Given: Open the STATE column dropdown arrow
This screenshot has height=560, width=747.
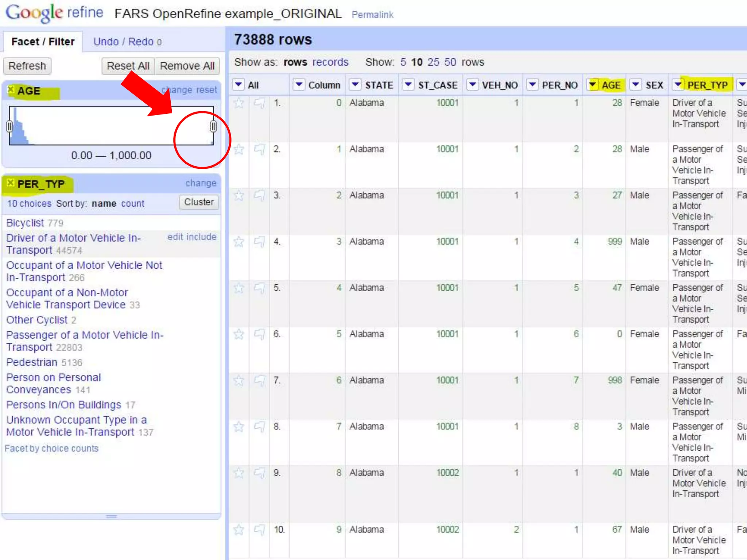Looking at the screenshot, I should pyautogui.click(x=355, y=85).
